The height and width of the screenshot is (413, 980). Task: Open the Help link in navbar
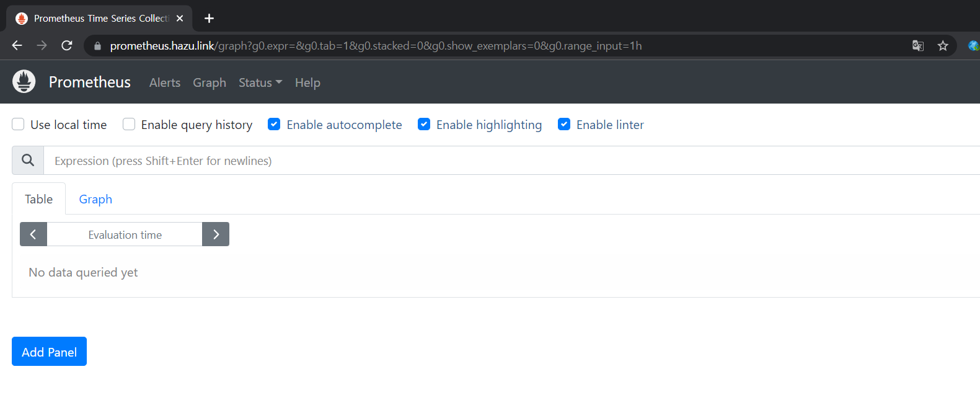[x=307, y=82]
